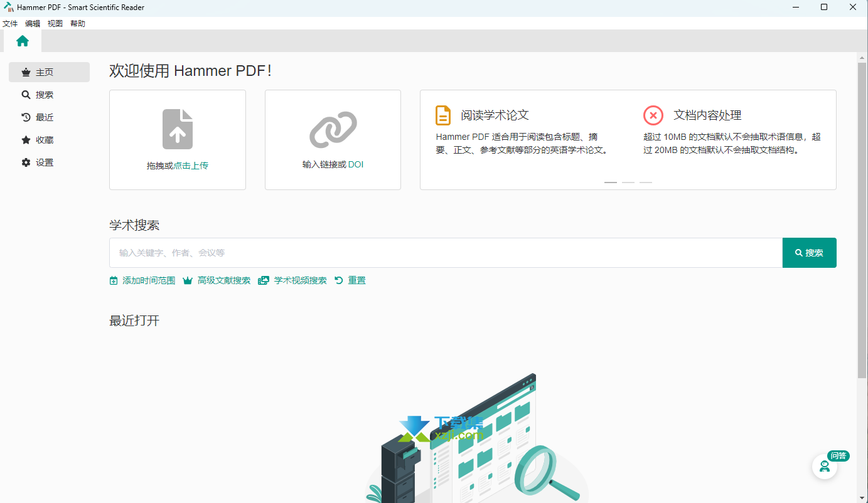This screenshot has height=503, width=868.
Task: Click the upload file icon
Action: pyautogui.click(x=178, y=129)
